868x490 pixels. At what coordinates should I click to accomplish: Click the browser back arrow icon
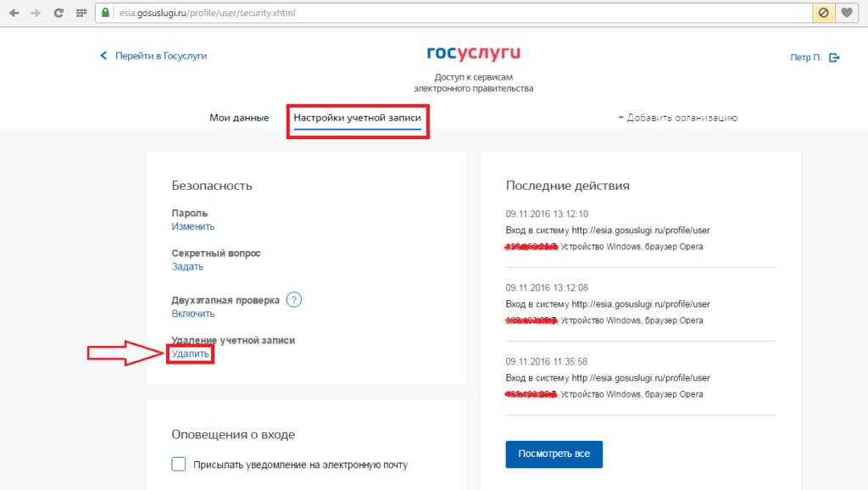click(14, 13)
